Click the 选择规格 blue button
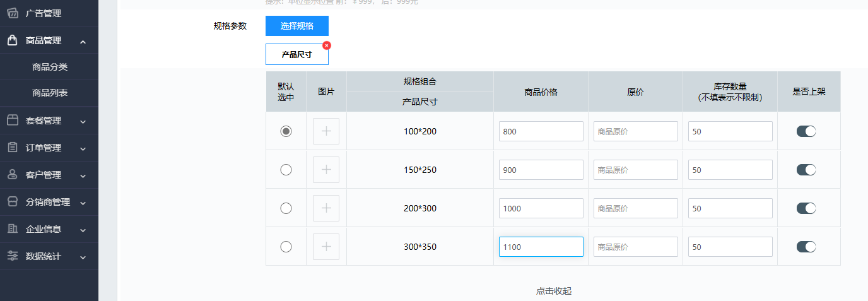The image size is (868, 301). (x=297, y=26)
